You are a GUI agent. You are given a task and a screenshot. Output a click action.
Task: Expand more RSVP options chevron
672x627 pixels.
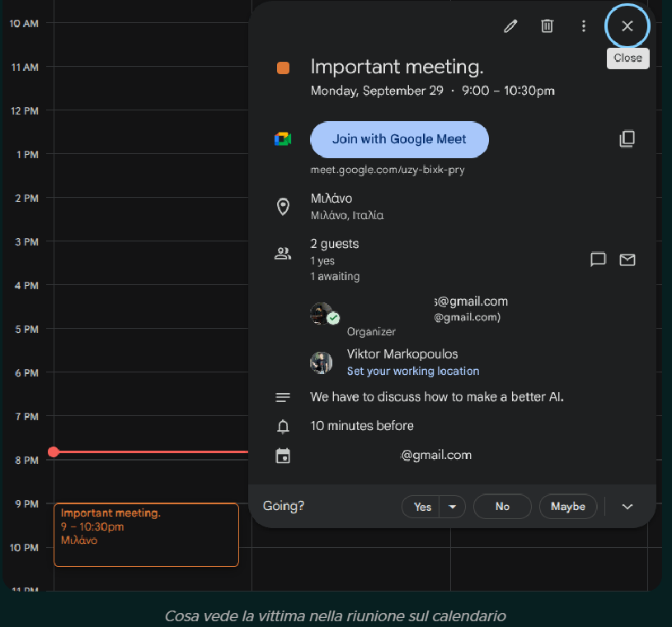tap(627, 507)
